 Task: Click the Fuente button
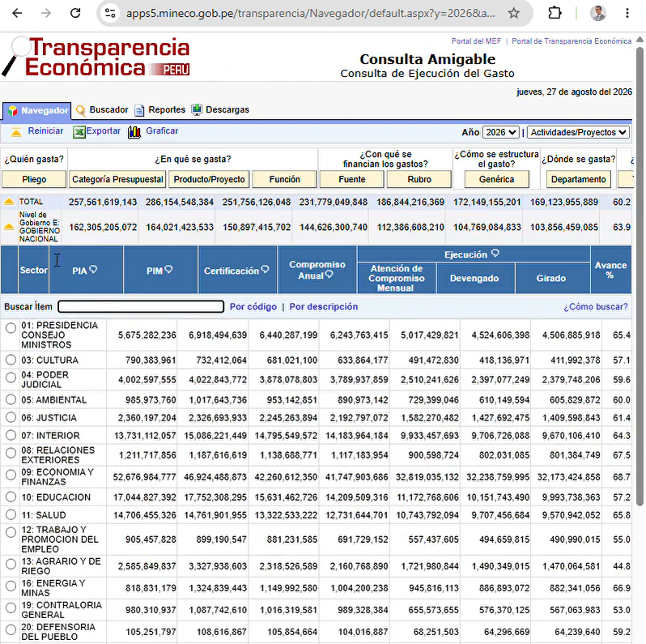[352, 179]
